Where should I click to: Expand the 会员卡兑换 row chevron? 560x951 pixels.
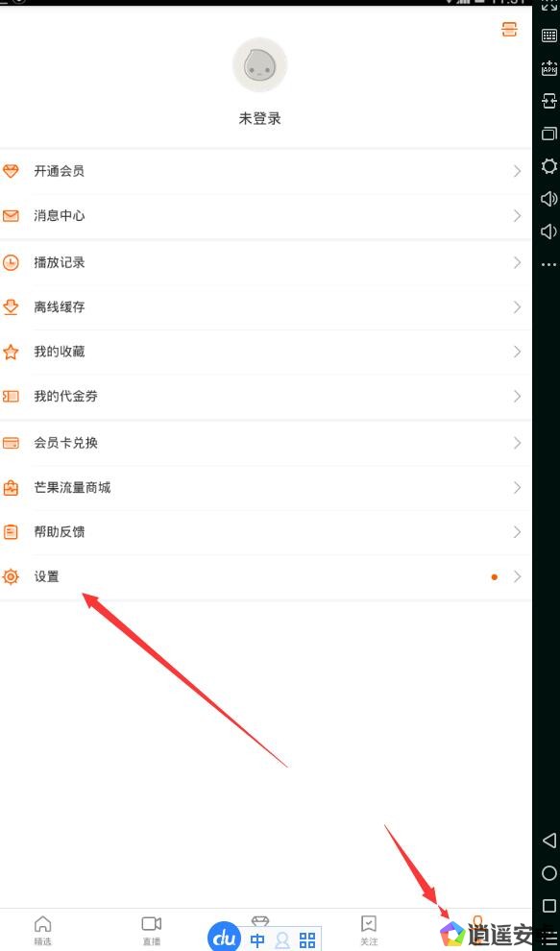point(517,443)
